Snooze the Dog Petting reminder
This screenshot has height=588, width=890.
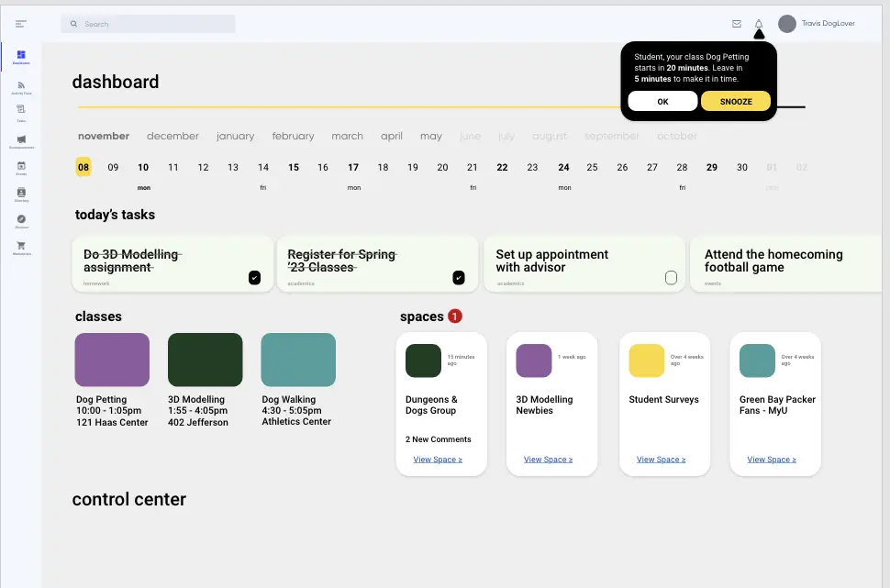point(735,102)
